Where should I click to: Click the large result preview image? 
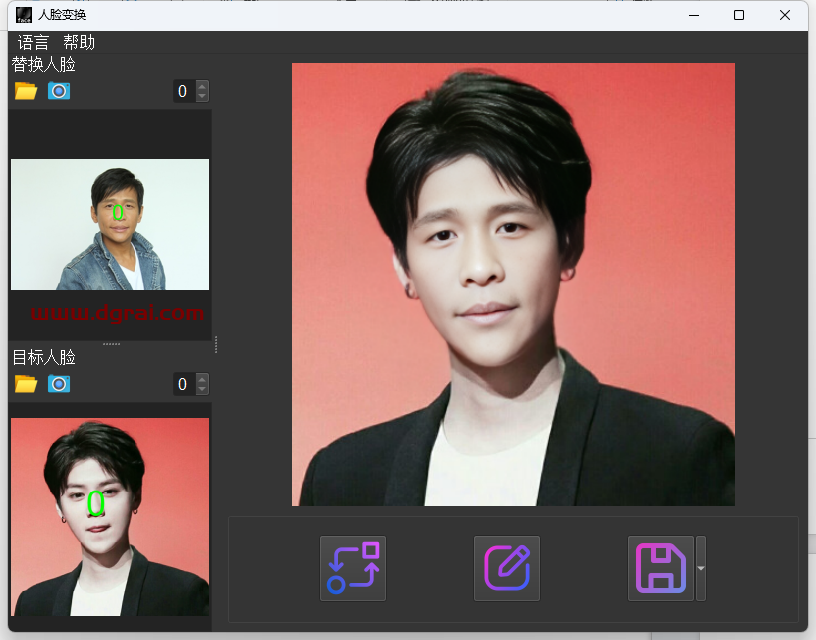point(513,284)
